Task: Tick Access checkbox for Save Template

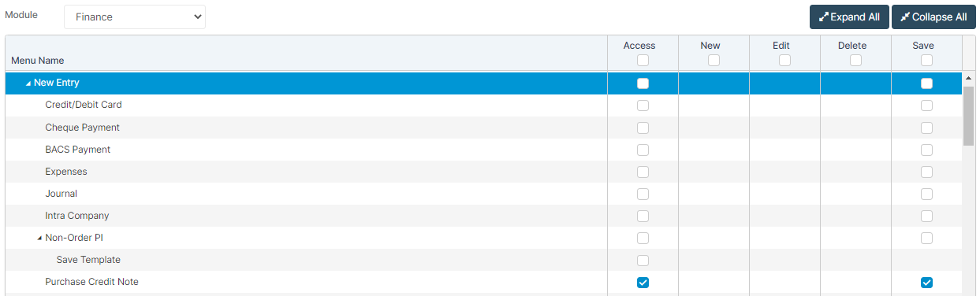Action: point(643,261)
